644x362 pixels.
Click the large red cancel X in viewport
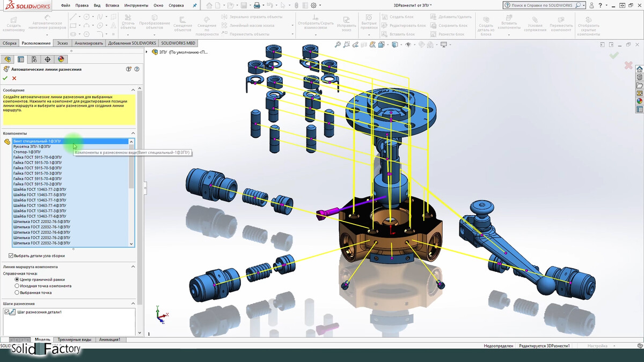coord(628,65)
